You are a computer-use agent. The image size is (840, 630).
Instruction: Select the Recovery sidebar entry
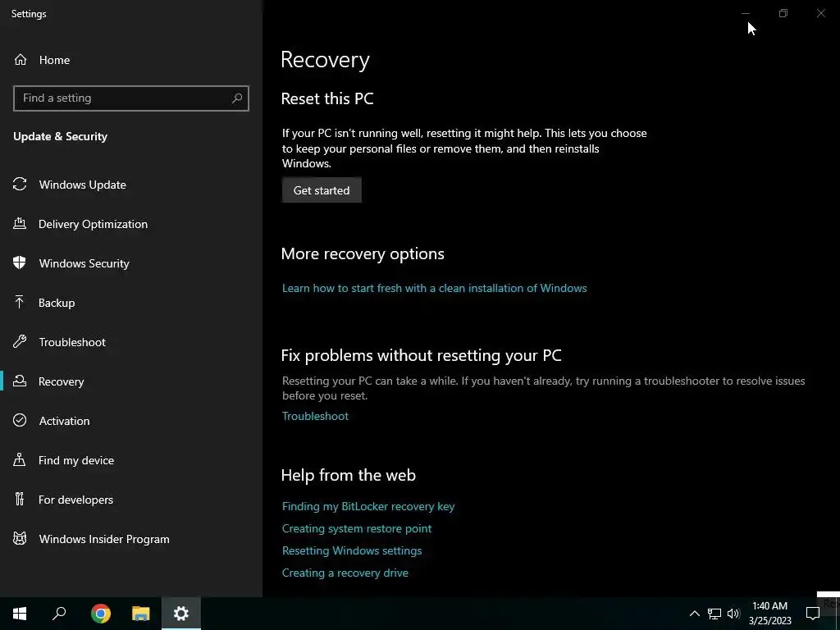tap(61, 381)
